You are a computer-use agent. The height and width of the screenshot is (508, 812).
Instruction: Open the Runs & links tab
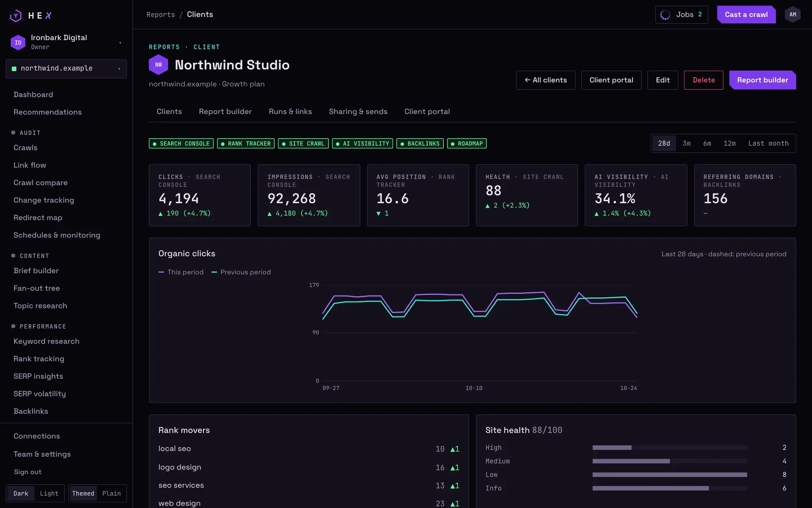point(290,112)
